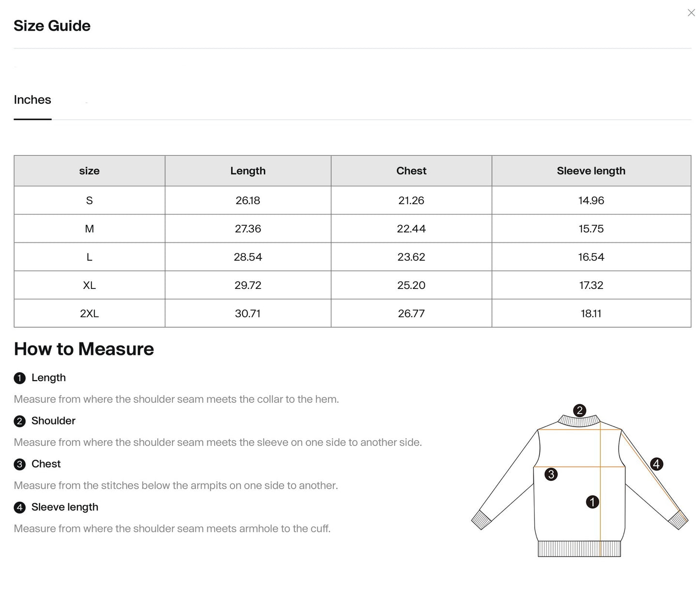Select the Inches tab

[x=32, y=100]
